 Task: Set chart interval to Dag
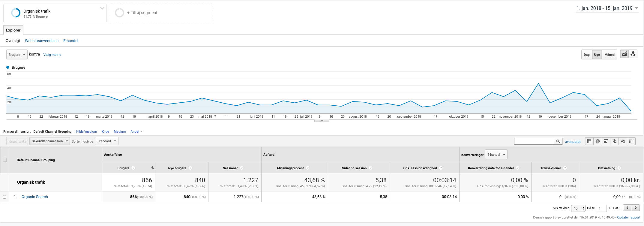tap(586, 55)
